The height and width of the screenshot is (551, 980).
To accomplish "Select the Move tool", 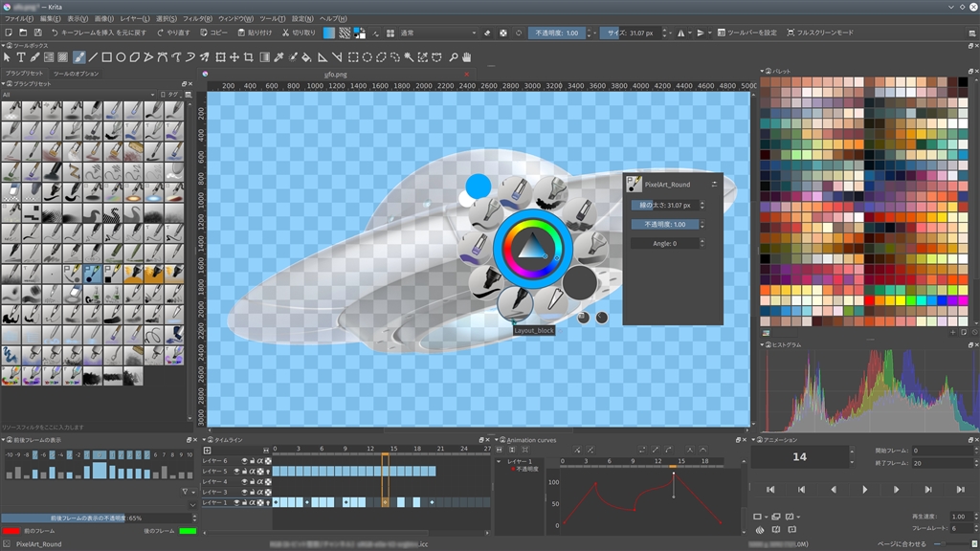I will (234, 57).
